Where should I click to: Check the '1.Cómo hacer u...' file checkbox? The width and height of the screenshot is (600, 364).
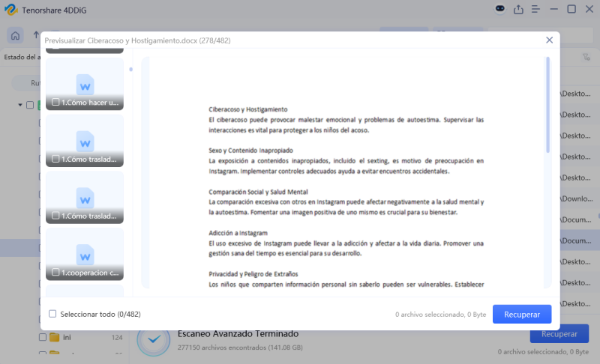[x=55, y=102]
